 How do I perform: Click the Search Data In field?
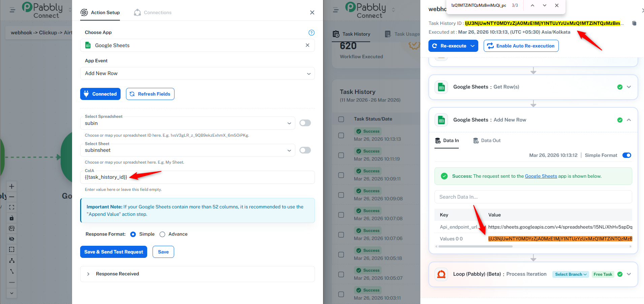pyautogui.click(x=533, y=197)
